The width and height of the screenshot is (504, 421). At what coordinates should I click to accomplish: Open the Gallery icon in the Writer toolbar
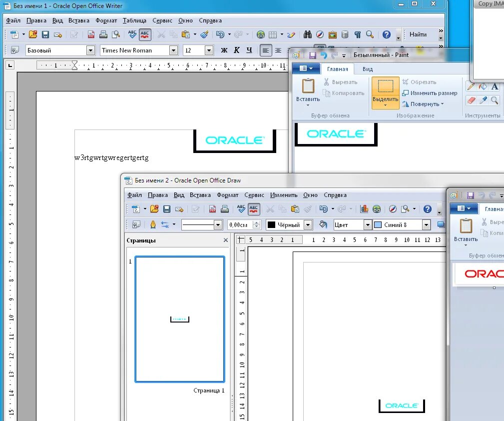pyautogui.click(x=332, y=34)
